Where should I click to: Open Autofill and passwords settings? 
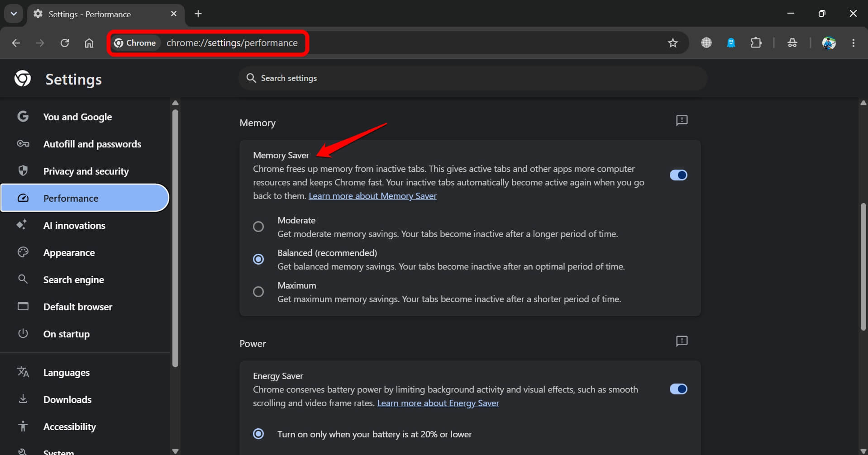point(85,144)
